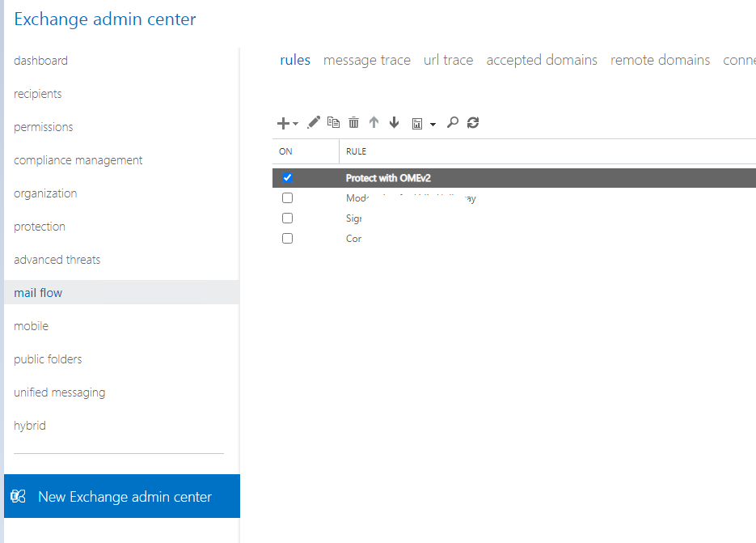Enable the rule starting with 'Mod'
This screenshot has width=756, height=543.
pyautogui.click(x=287, y=198)
